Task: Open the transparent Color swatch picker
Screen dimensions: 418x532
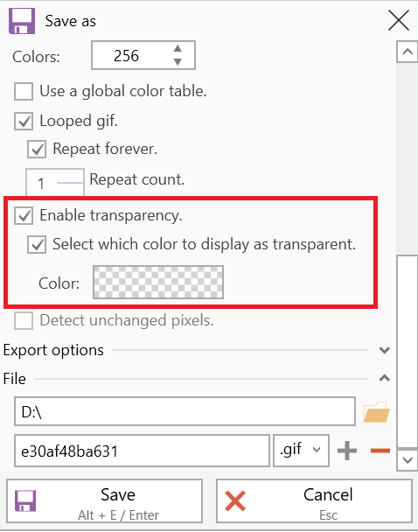Action: [x=158, y=283]
